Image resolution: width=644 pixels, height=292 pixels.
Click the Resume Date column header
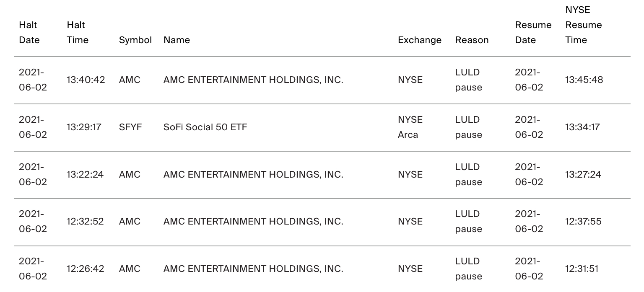pyautogui.click(x=533, y=33)
